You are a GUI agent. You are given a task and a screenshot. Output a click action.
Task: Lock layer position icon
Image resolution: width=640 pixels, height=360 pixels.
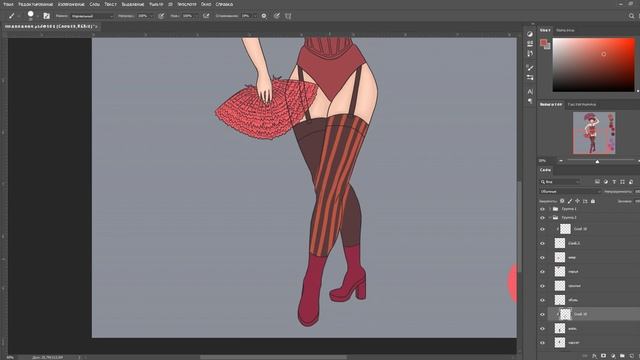click(x=578, y=201)
